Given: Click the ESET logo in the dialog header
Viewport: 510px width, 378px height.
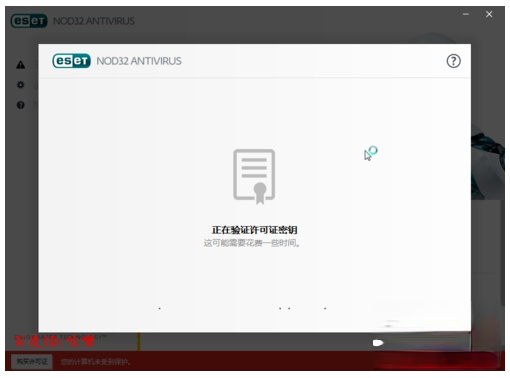Looking at the screenshot, I should click(x=71, y=61).
